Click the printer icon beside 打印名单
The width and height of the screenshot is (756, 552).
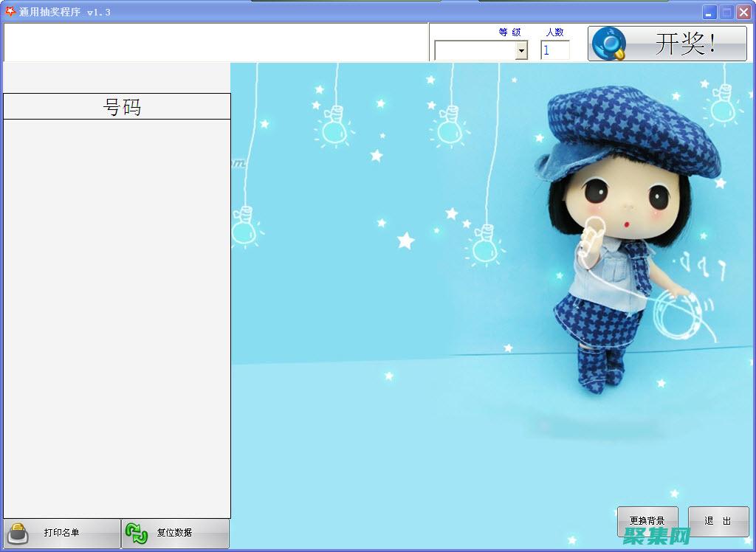coord(18,534)
